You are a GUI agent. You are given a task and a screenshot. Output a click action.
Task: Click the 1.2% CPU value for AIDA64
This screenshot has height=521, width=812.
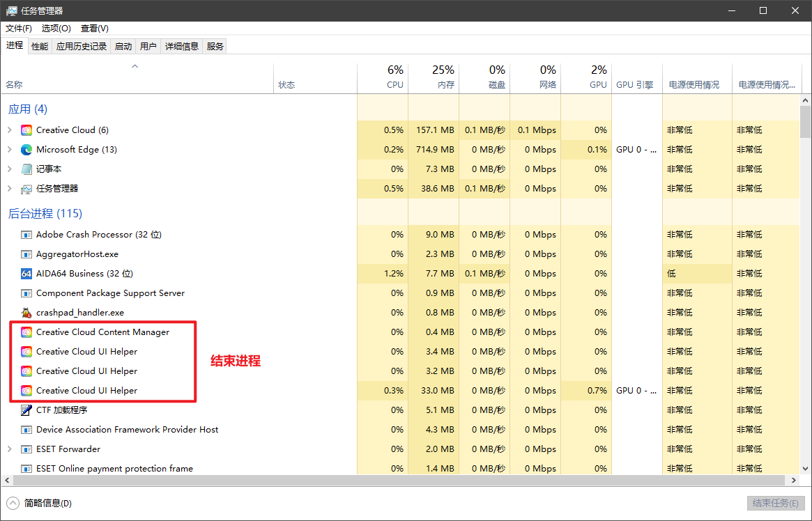coord(394,274)
